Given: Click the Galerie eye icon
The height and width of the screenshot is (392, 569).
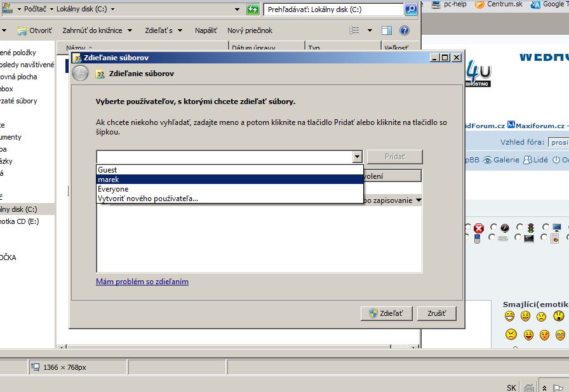Looking at the screenshot, I should pos(487,160).
